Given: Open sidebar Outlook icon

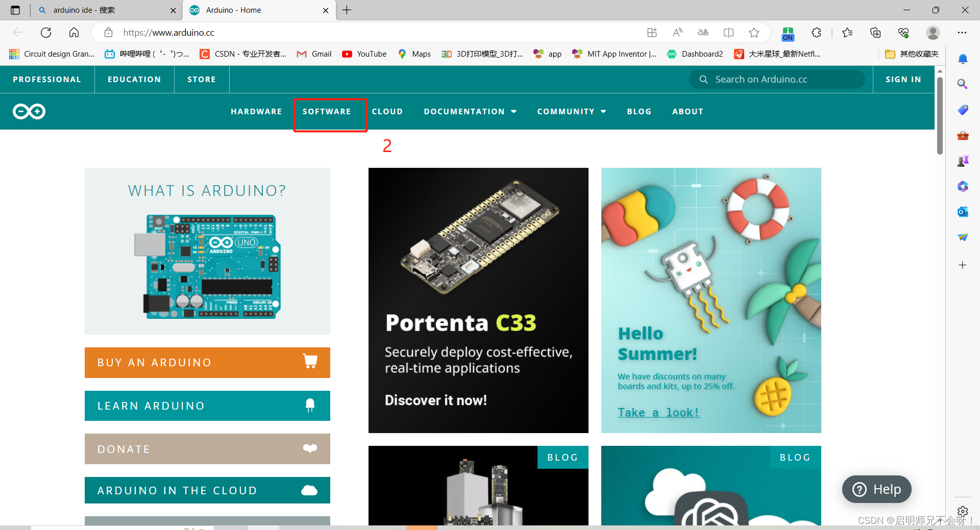Looking at the screenshot, I should point(963,212).
